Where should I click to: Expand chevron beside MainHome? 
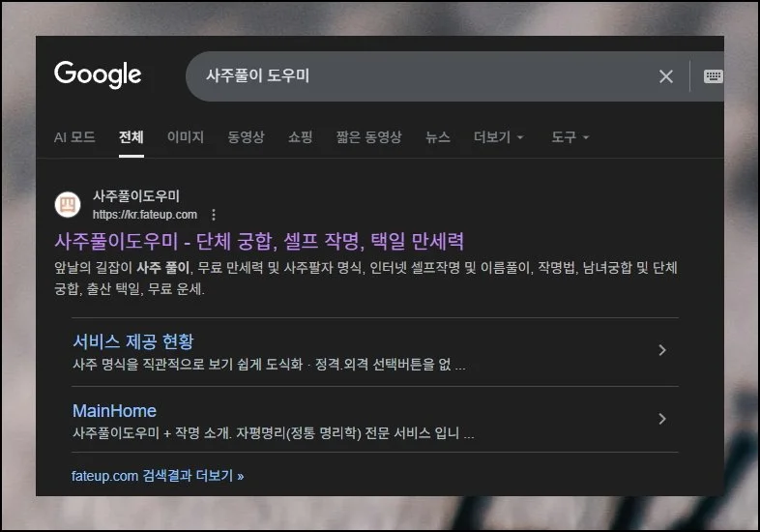[662, 419]
